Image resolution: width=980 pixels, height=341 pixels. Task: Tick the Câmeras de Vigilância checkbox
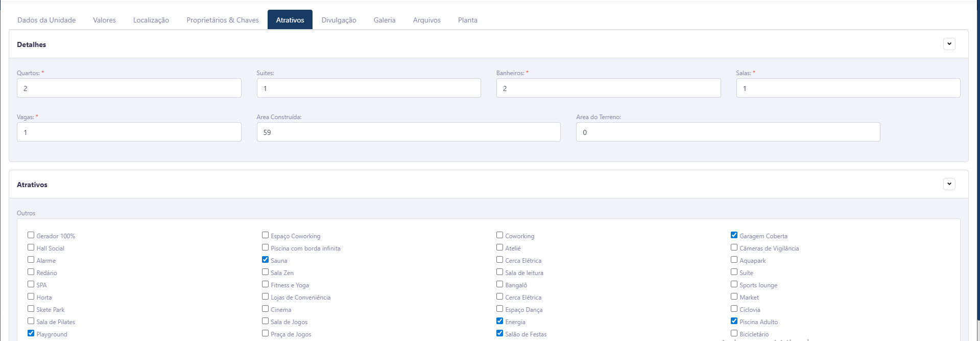click(x=734, y=247)
